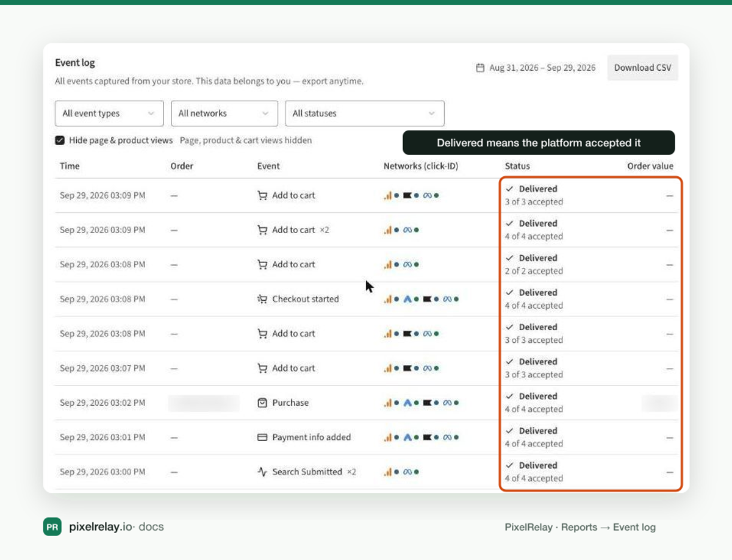This screenshot has width=732, height=560.
Task: Click the black flag icon in 03:07 PM Add to cart row
Action: pos(408,368)
